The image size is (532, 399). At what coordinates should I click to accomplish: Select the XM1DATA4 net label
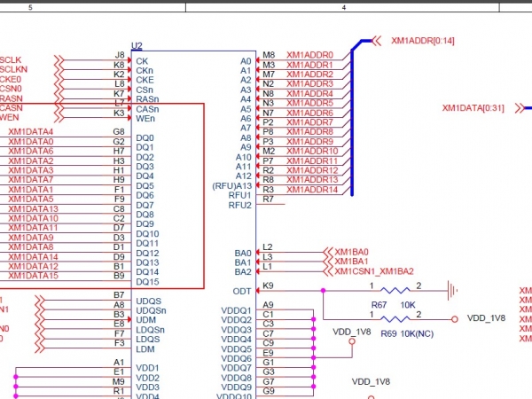coord(31,132)
